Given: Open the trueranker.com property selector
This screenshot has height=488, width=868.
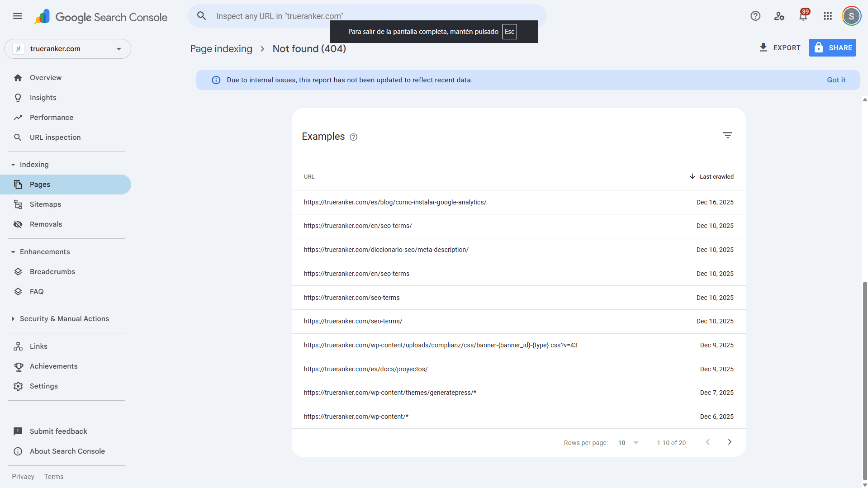Looking at the screenshot, I should pos(68,49).
